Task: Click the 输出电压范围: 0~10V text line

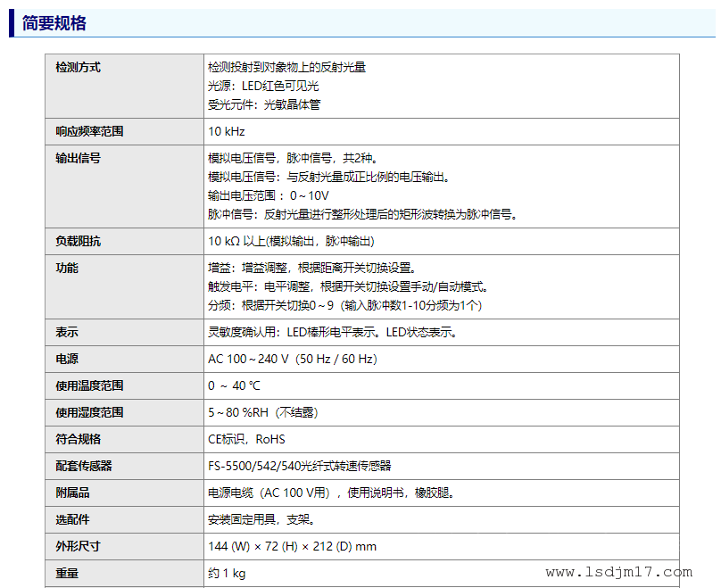Action: (269, 195)
